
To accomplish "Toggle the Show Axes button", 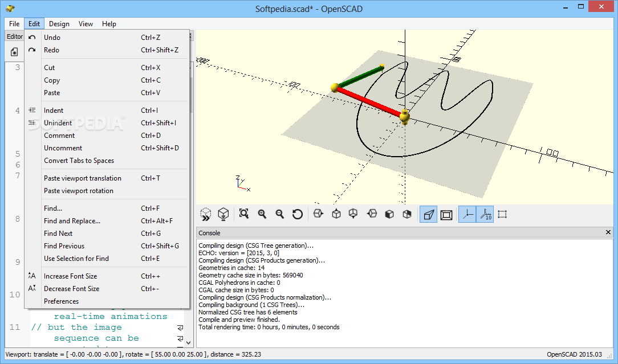I will [x=467, y=214].
